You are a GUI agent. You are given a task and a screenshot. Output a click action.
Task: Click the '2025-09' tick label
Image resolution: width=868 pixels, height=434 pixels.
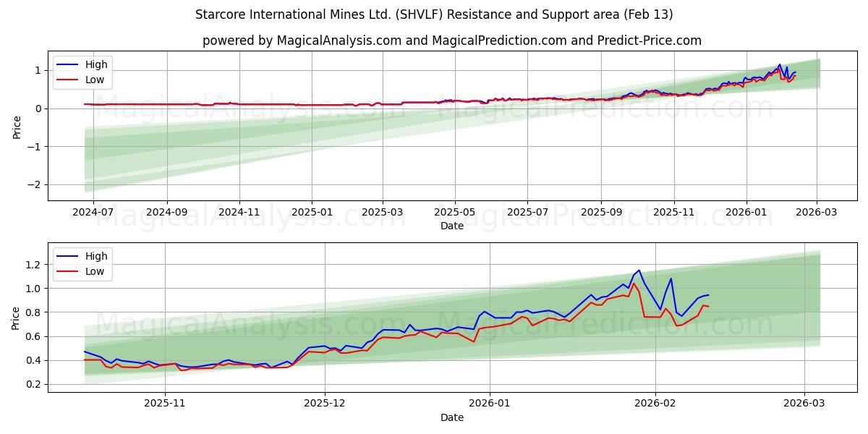600,212
